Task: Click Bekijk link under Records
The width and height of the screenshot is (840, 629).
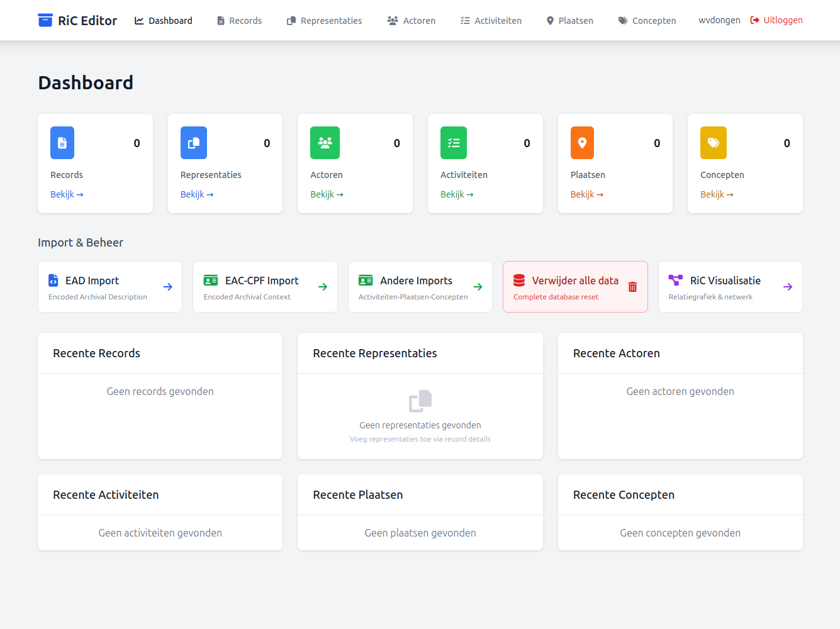Action: point(67,194)
